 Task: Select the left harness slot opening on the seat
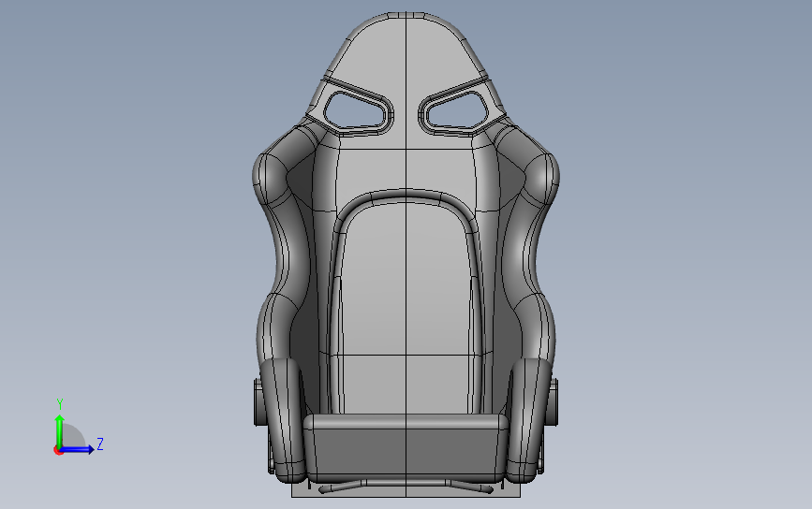356,110
